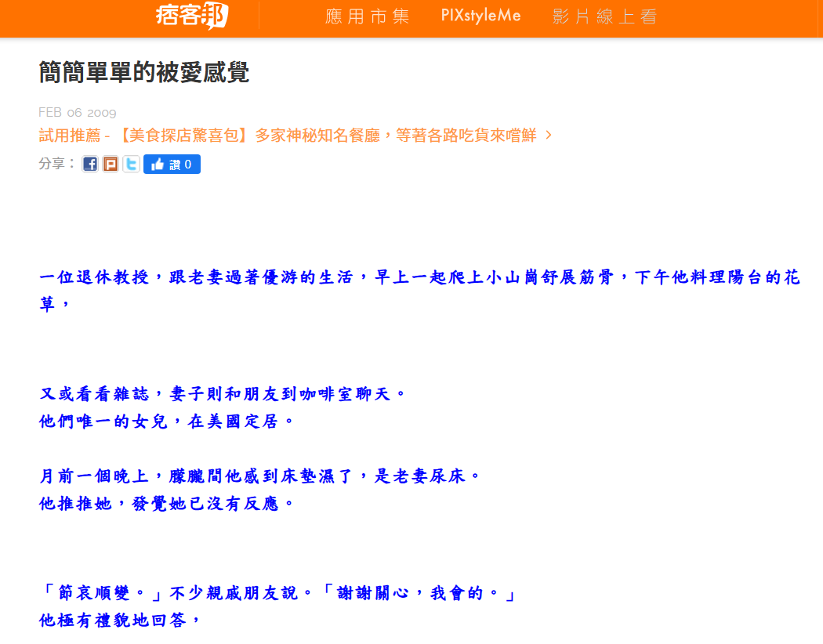Image resolution: width=823 pixels, height=644 pixels.
Task: Open the 應用市集 menu item
Action: click(367, 16)
